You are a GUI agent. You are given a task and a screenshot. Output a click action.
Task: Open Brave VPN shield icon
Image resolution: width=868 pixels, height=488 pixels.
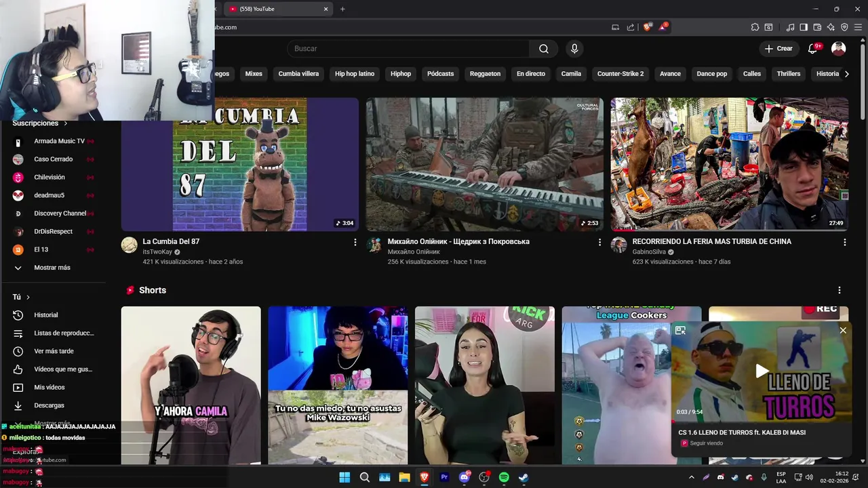pos(844,27)
